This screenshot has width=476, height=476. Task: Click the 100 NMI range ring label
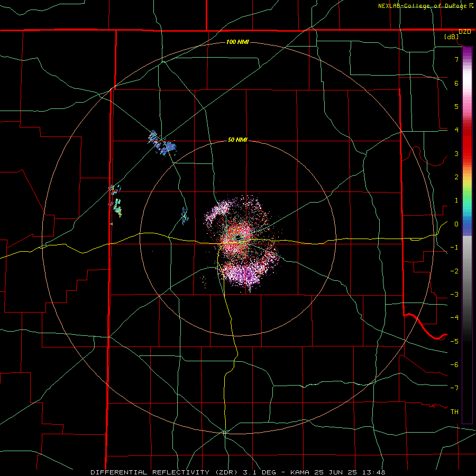tap(237, 42)
